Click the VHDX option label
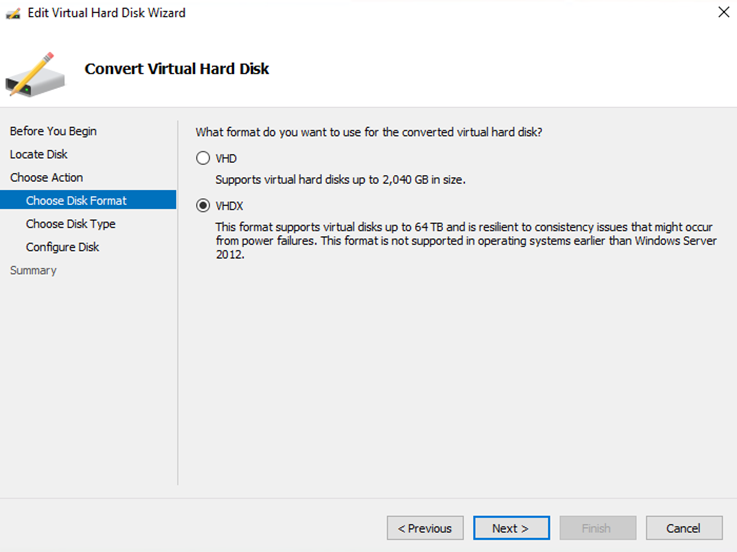737x552 pixels. 230,206
